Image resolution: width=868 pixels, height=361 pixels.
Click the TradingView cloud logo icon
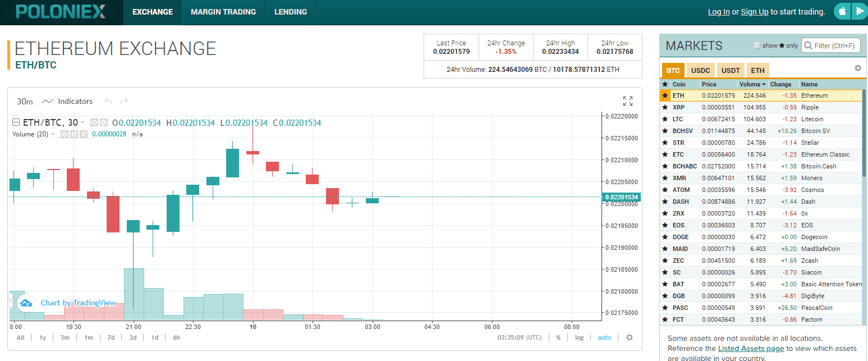pos(26,303)
